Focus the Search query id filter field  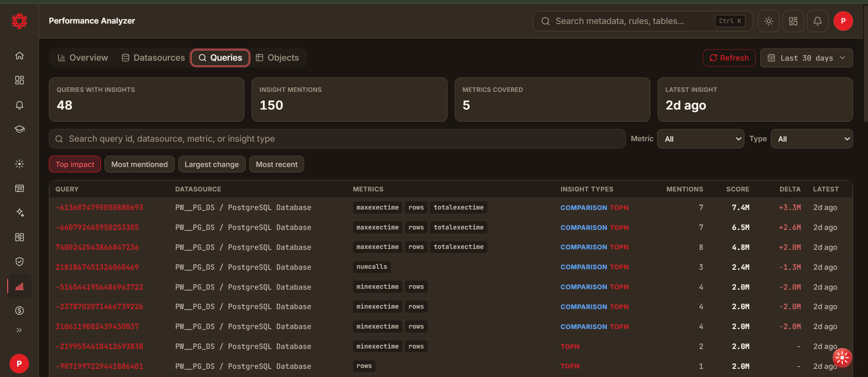click(337, 139)
